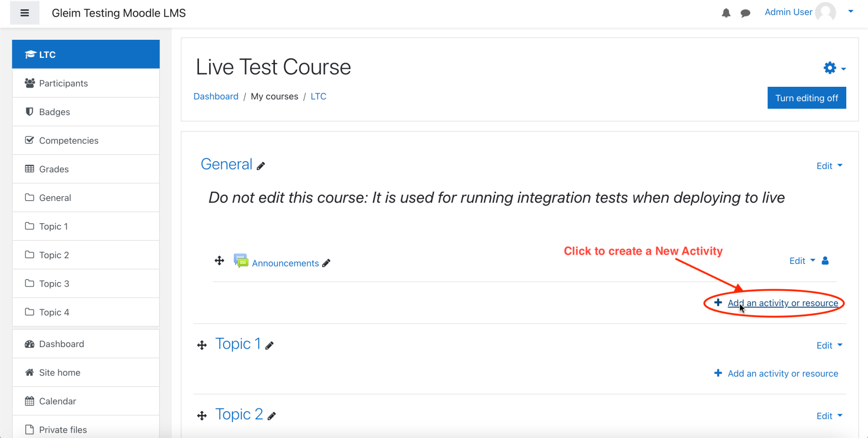Select Participants in the sidebar
Viewport: 868px width, 438px height.
[86, 83]
